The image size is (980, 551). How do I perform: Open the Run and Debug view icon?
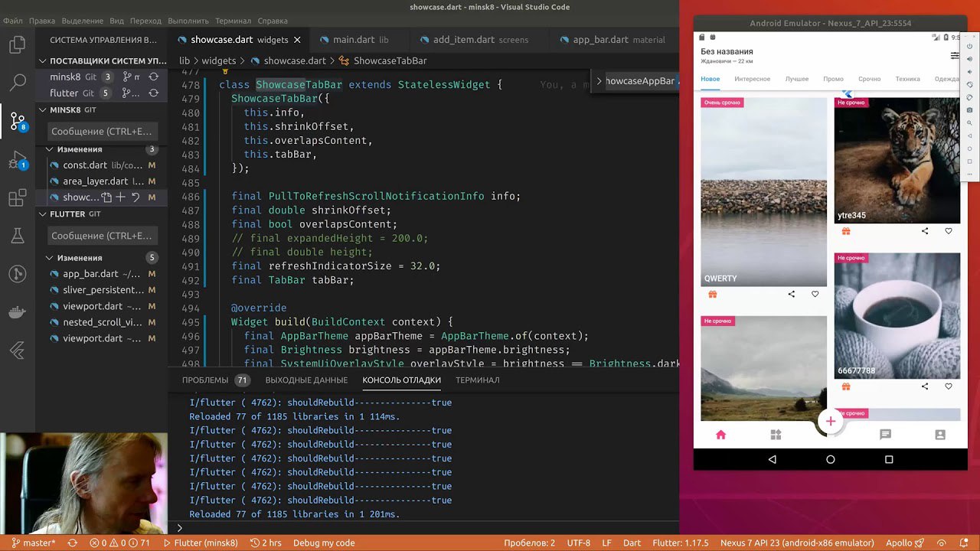[17, 161]
